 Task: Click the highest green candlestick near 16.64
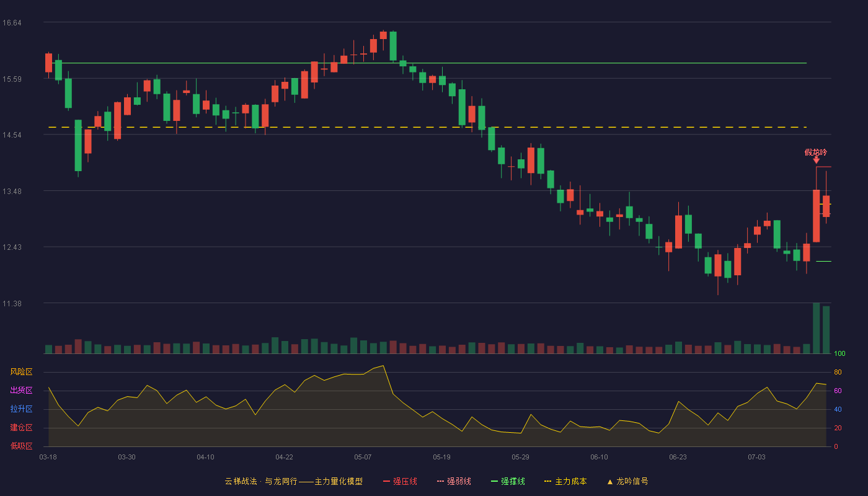[x=393, y=46]
